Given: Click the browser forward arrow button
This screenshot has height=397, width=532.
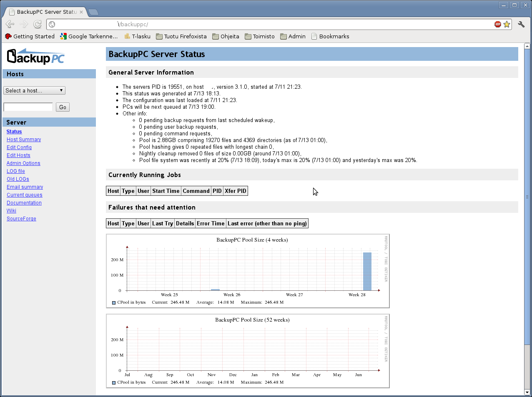Looking at the screenshot, I should (24, 24).
